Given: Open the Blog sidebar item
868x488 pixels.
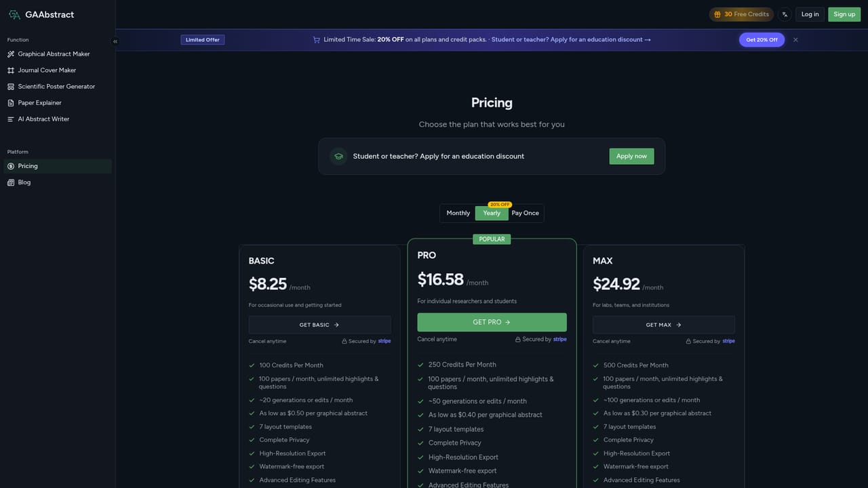Looking at the screenshot, I should [x=58, y=182].
